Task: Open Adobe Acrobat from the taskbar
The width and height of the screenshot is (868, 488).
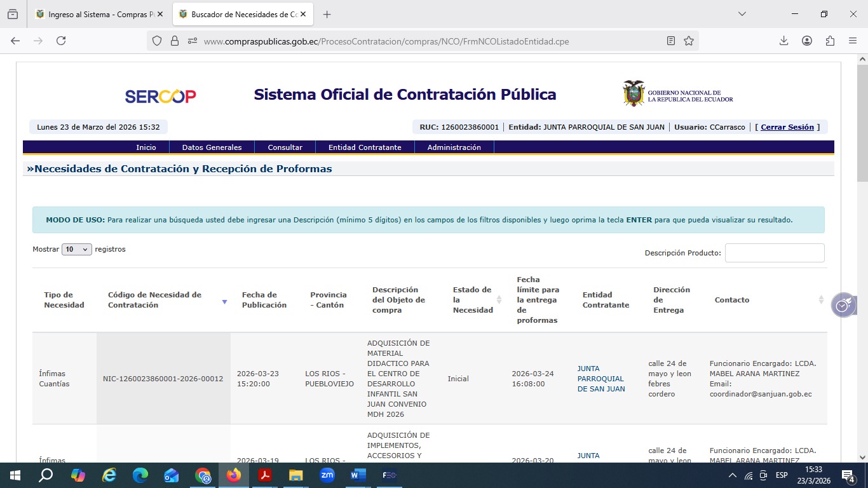Action: point(265,475)
